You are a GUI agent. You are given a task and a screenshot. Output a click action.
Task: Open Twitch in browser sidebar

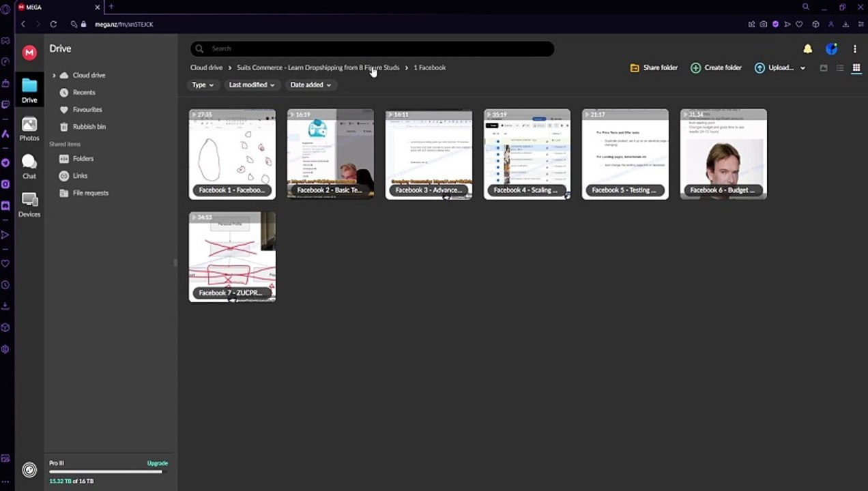click(5, 104)
